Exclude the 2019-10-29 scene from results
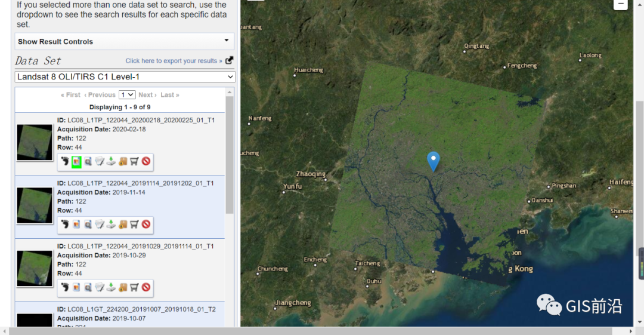644x335 pixels. point(146,287)
